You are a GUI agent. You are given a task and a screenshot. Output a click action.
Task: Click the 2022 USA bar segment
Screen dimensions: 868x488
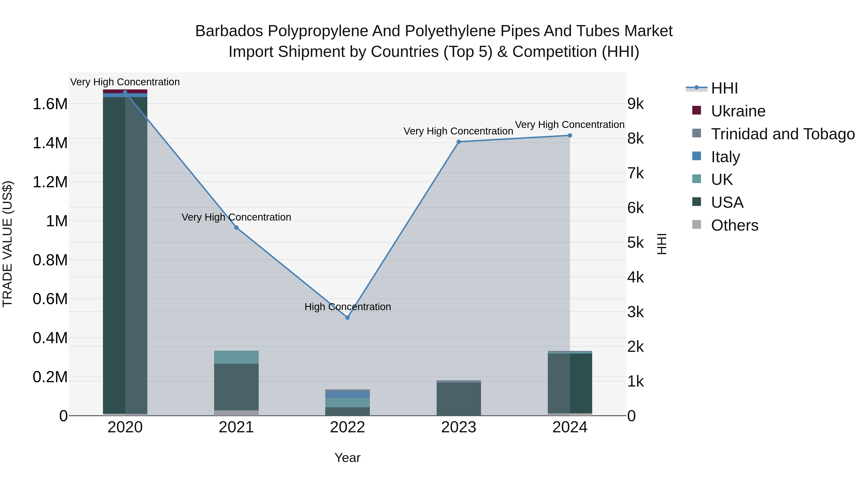click(x=347, y=411)
